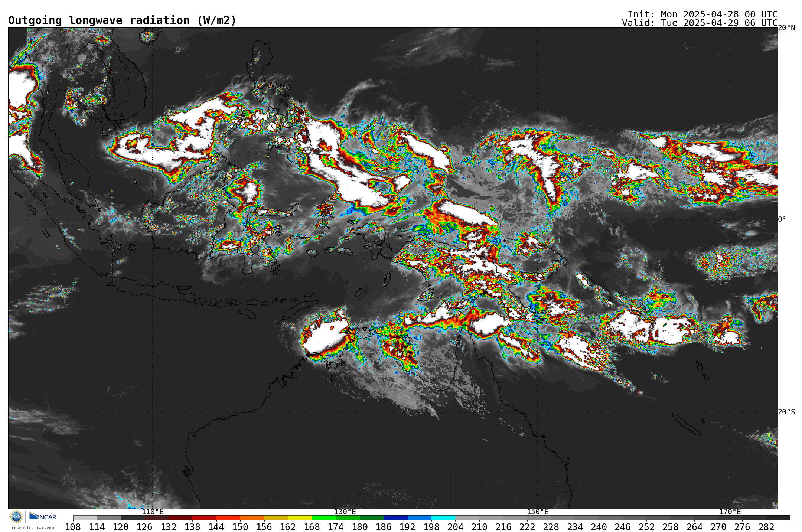Screen dimensions: 802x532
Task: Click the colorbar value 132
Action: 169,527
